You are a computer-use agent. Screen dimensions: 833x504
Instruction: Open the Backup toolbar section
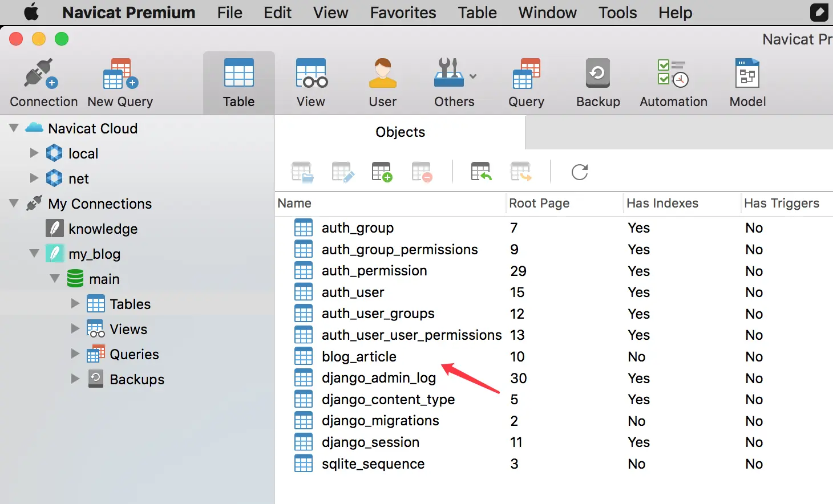coord(598,83)
